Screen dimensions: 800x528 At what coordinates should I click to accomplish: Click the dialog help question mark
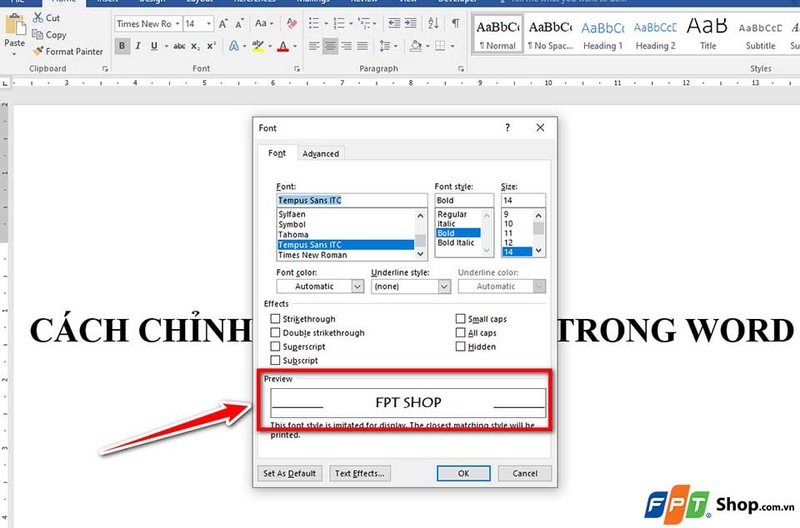pyautogui.click(x=507, y=128)
